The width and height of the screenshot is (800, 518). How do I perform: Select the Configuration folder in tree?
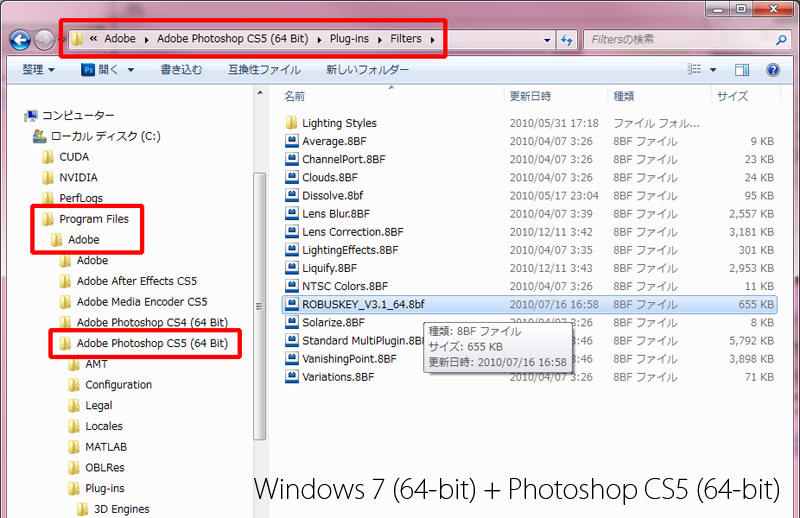pos(118,385)
